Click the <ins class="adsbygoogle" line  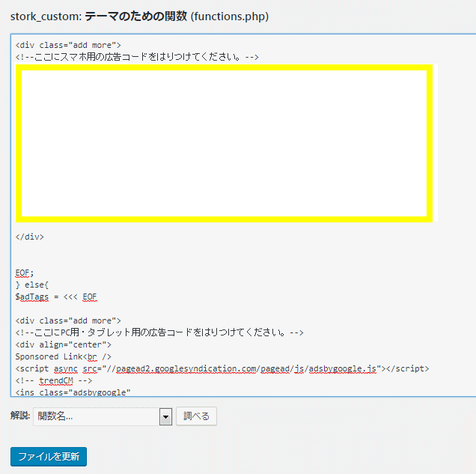73,392
